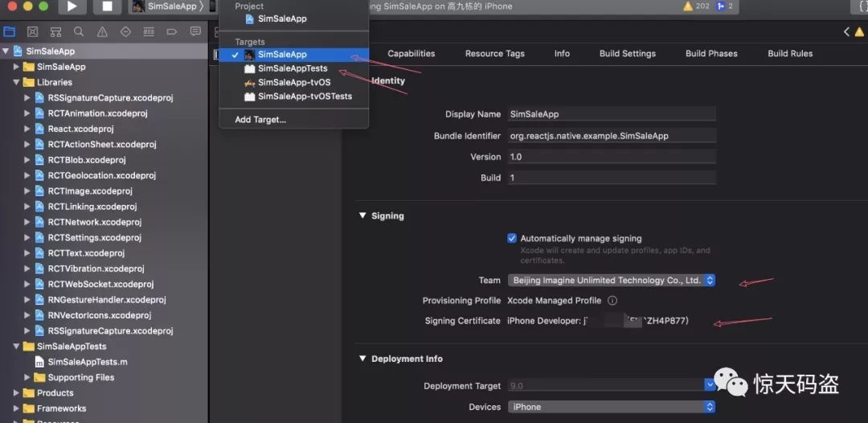Expand the Supporting Files disclosure triangle

27,377
